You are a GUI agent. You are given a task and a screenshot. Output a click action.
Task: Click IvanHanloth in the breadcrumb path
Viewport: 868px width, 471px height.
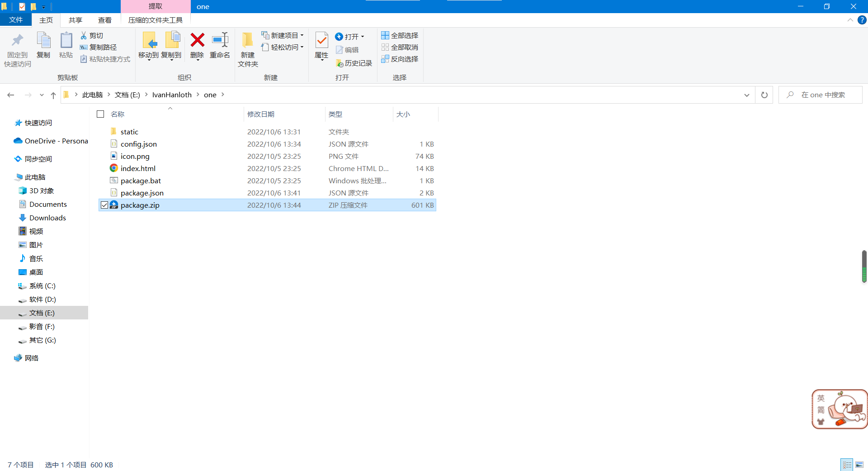(x=172, y=95)
